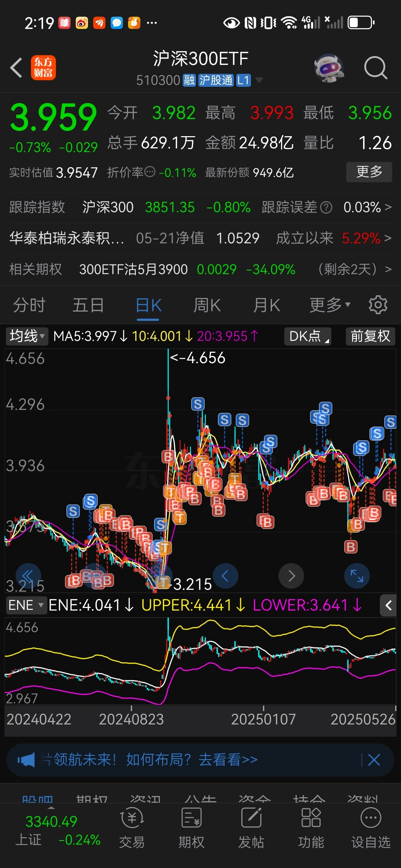Tap the S sell marker at chart top
This screenshot has height=868, width=401.
(198, 404)
